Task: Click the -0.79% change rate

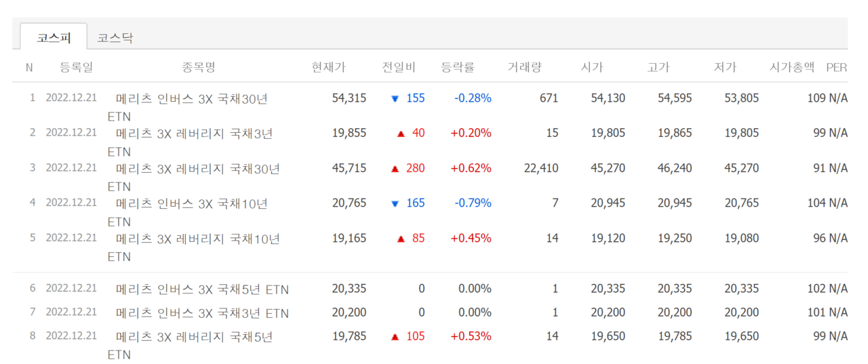Action: (473, 203)
